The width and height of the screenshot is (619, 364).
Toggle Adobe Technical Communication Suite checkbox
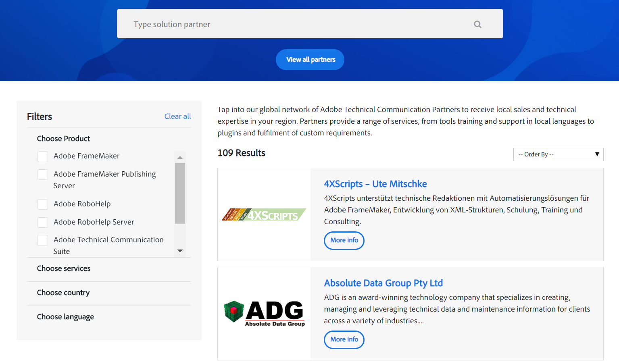pos(43,240)
